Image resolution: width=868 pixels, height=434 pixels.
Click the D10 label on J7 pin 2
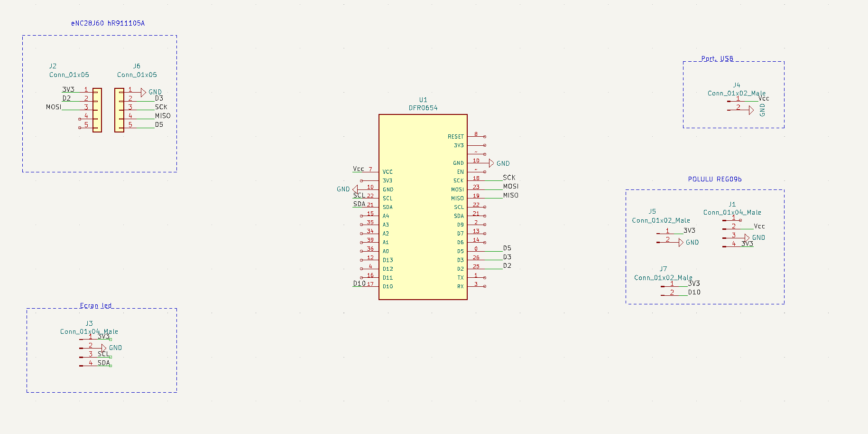[x=694, y=292]
